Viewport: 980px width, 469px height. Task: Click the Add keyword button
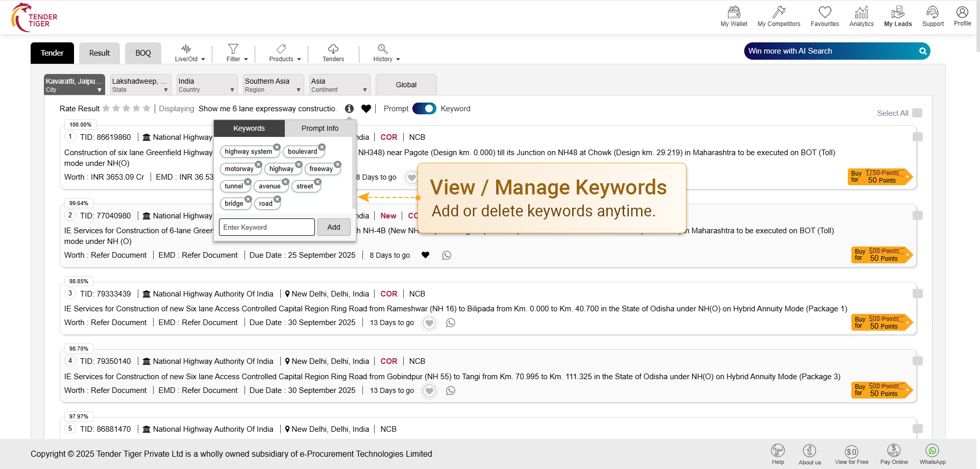(334, 227)
